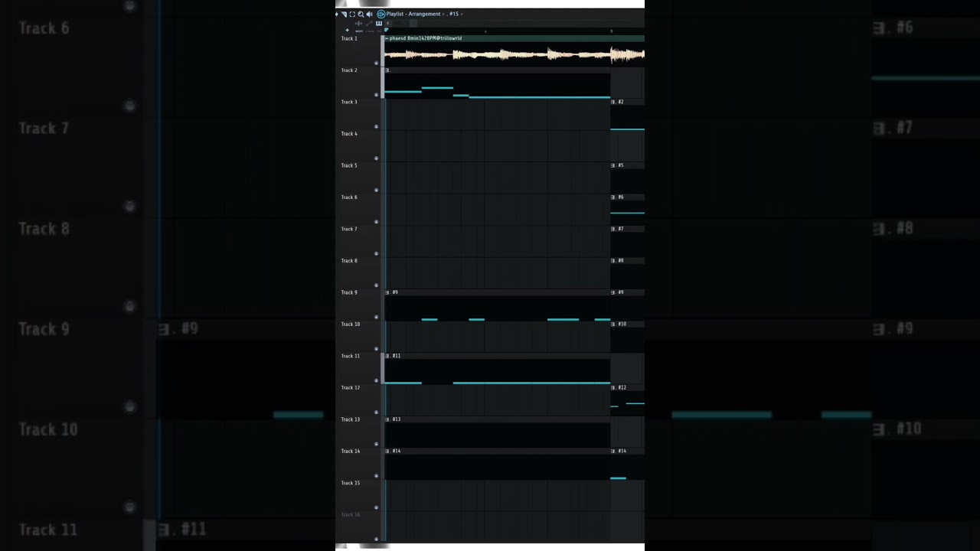Expand the arrow after Playlist - Arrangement
The image size is (980, 551).
point(443,14)
